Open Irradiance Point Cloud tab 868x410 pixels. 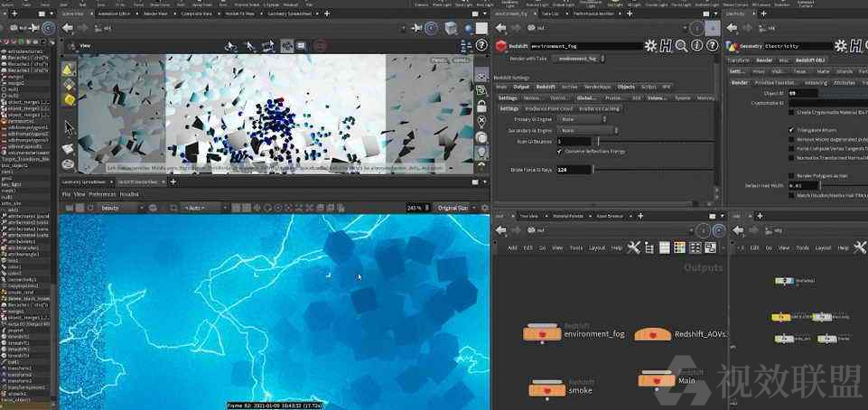(x=549, y=109)
